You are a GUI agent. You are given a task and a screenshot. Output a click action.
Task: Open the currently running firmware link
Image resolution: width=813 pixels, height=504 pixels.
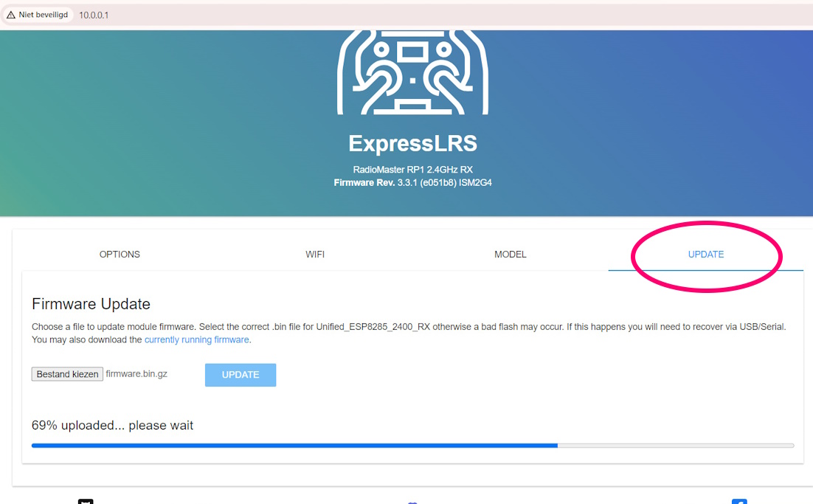[196, 339]
